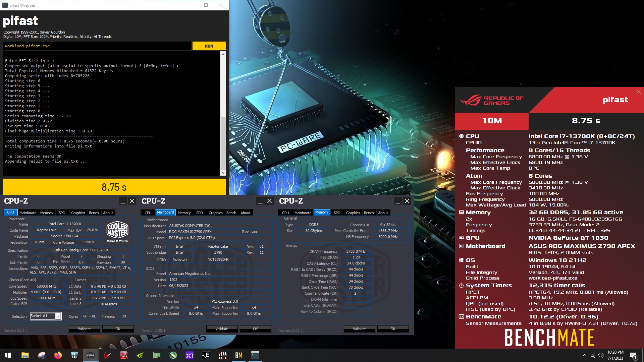Select SPD tab in first CPU-Z window
This screenshot has width=644, height=362.
coord(62,213)
